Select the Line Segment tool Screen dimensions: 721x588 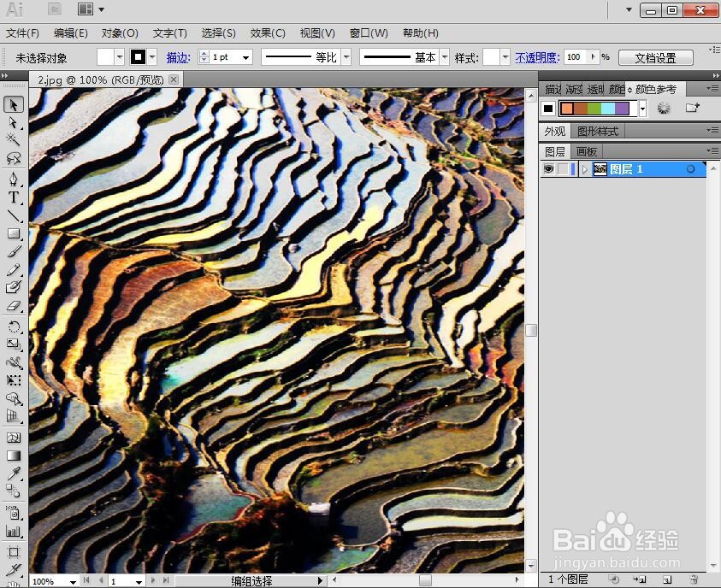(x=14, y=215)
